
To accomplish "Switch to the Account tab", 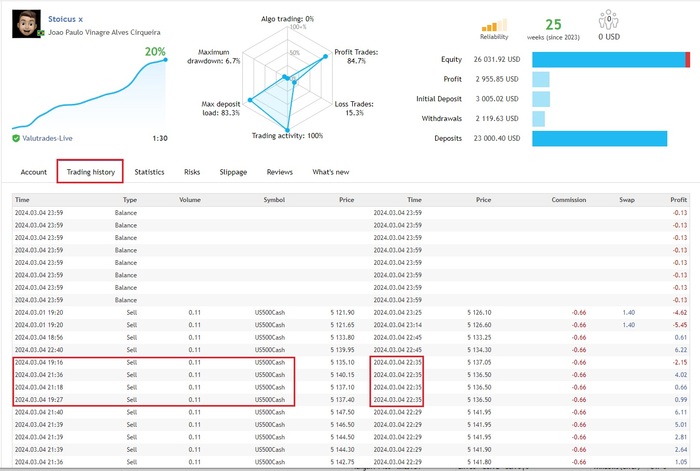I will [x=34, y=172].
